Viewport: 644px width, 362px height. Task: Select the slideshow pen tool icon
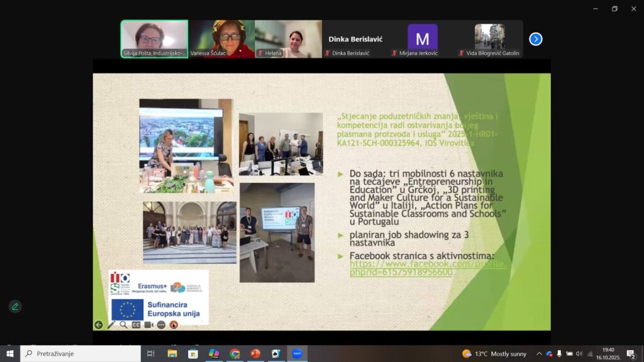111,325
